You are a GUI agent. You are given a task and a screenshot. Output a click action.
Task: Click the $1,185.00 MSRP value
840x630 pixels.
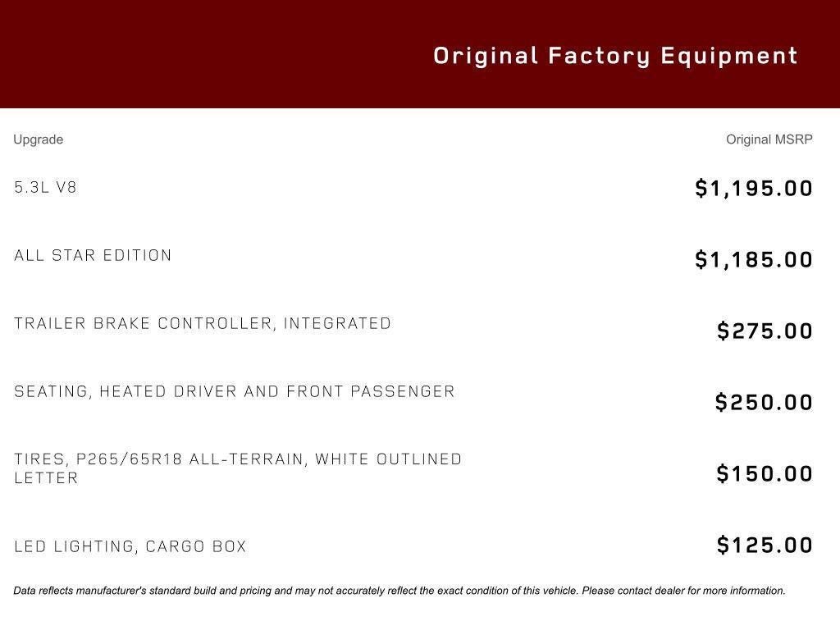753,259
